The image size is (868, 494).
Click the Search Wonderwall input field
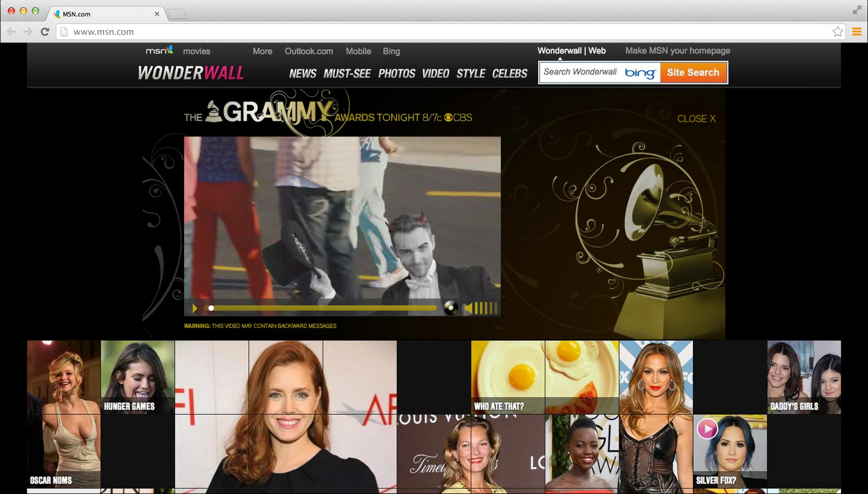580,72
